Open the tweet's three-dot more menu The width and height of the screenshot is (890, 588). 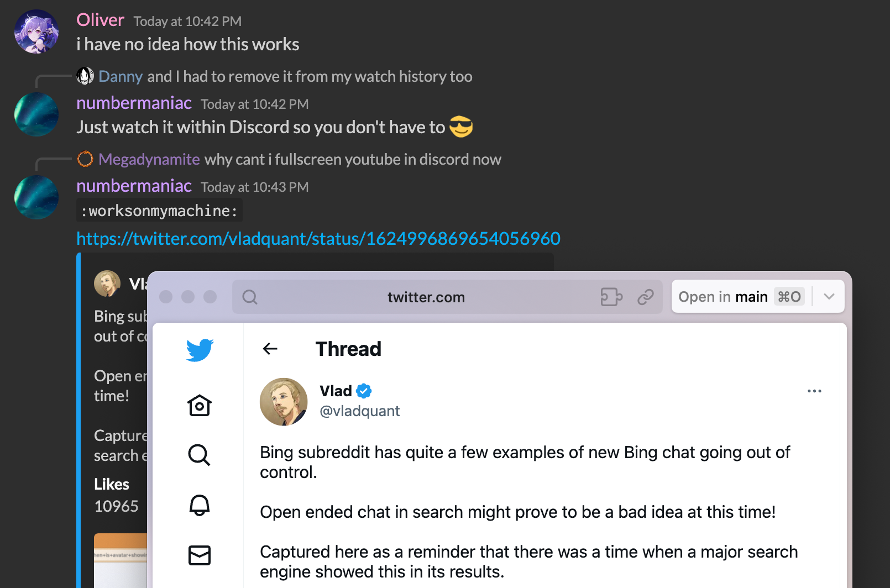(814, 391)
